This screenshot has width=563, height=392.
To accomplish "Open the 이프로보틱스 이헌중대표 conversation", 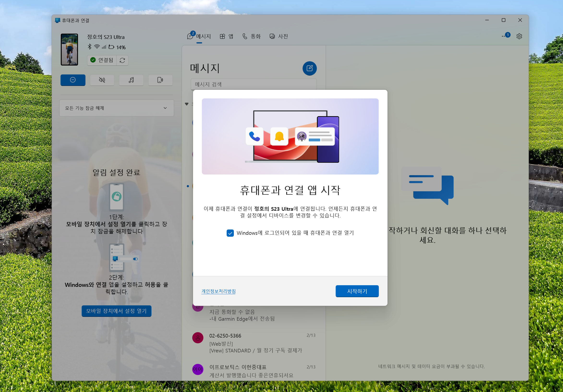I will [254, 371].
